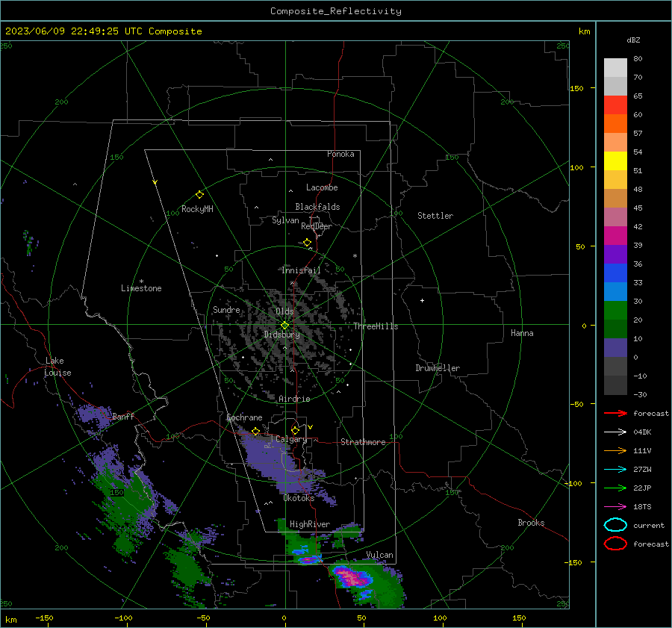Click the Didsbury label
Screen dimensions: 672x628
click(x=281, y=335)
